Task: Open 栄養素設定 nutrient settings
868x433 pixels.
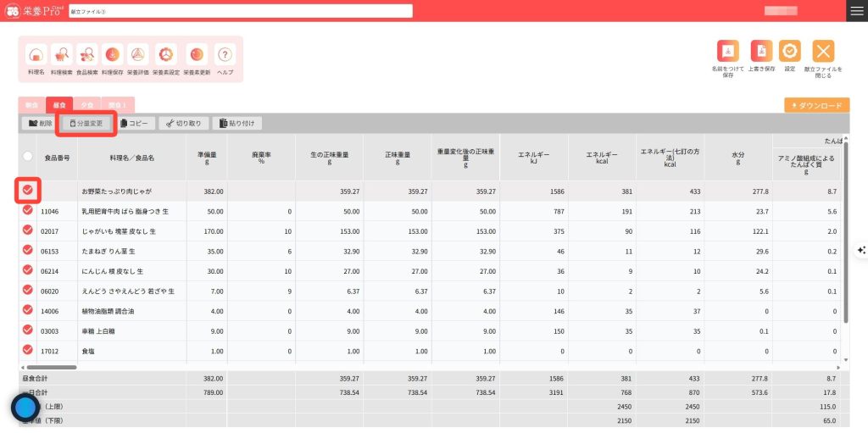Action: click(x=166, y=55)
